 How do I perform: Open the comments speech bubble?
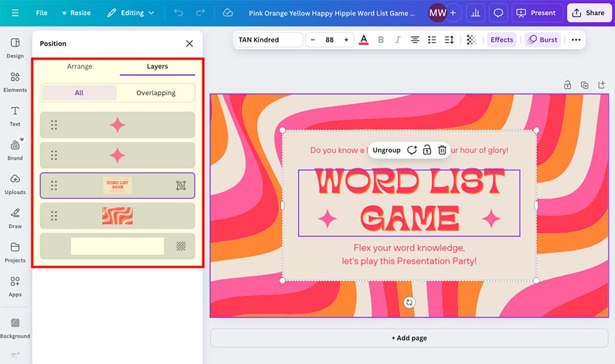coord(498,13)
